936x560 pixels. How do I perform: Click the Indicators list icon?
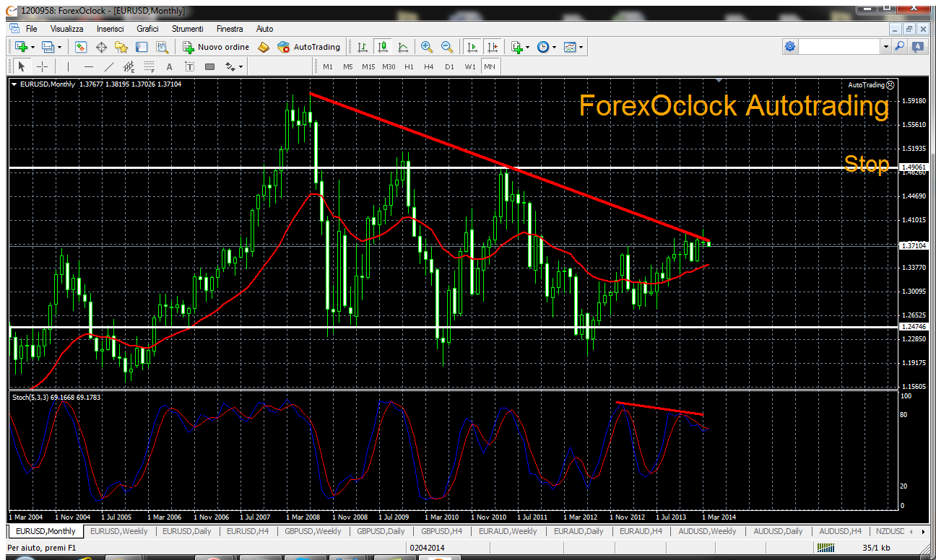pyautogui.click(x=516, y=47)
